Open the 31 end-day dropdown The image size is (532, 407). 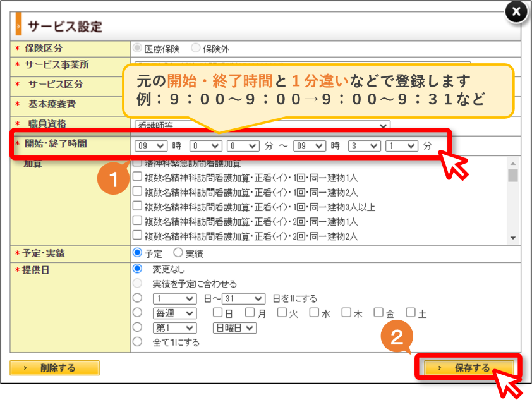243,299
